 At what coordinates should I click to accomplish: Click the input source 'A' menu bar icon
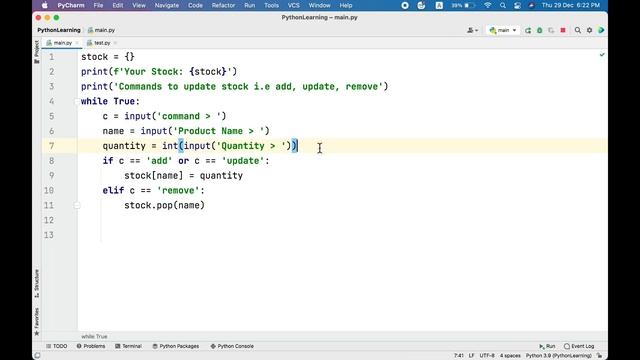(x=439, y=5)
